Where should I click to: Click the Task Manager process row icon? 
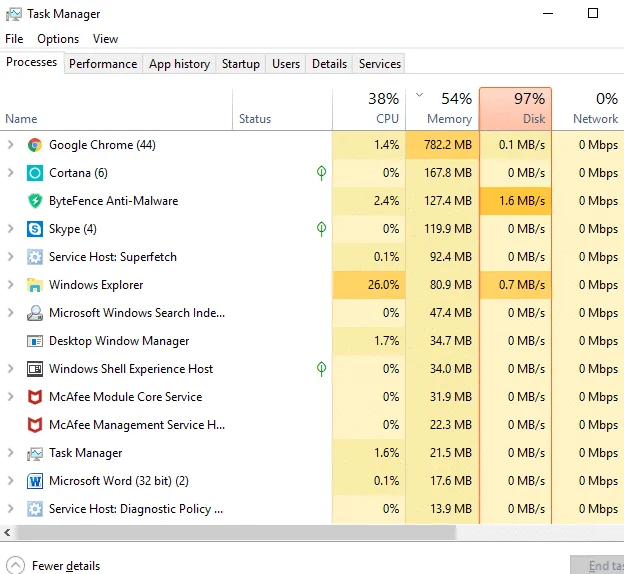pyautogui.click(x=35, y=453)
